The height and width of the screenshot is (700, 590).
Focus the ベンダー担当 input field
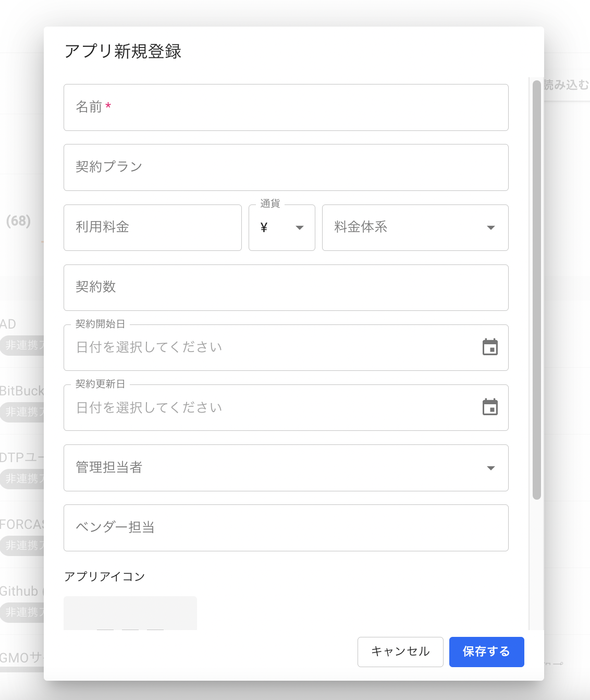click(x=286, y=528)
